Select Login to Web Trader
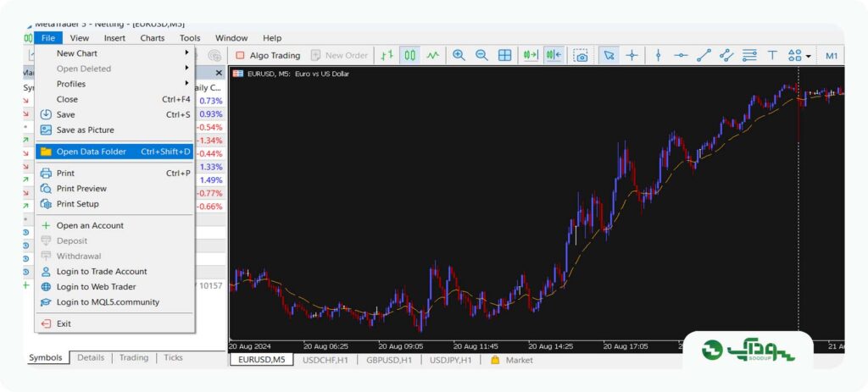 click(114, 287)
